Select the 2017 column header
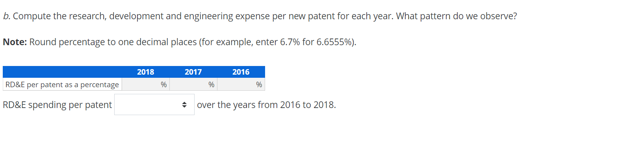The width and height of the screenshot is (644, 152). coord(193,72)
